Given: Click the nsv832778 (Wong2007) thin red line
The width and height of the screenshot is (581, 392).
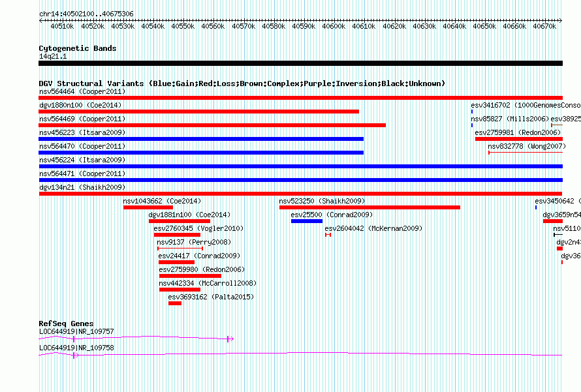Looking at the screenshot, I should point(526,153).
